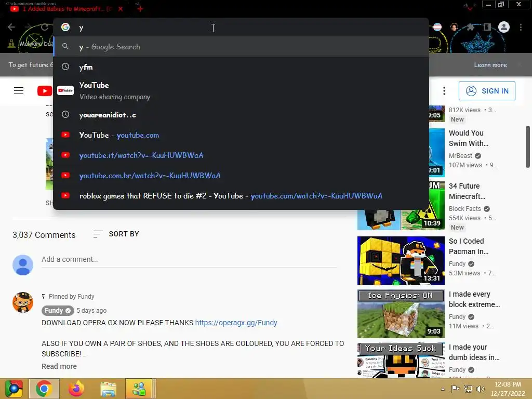
Task: Click the SIGN IN button
Action: point(487,91)
